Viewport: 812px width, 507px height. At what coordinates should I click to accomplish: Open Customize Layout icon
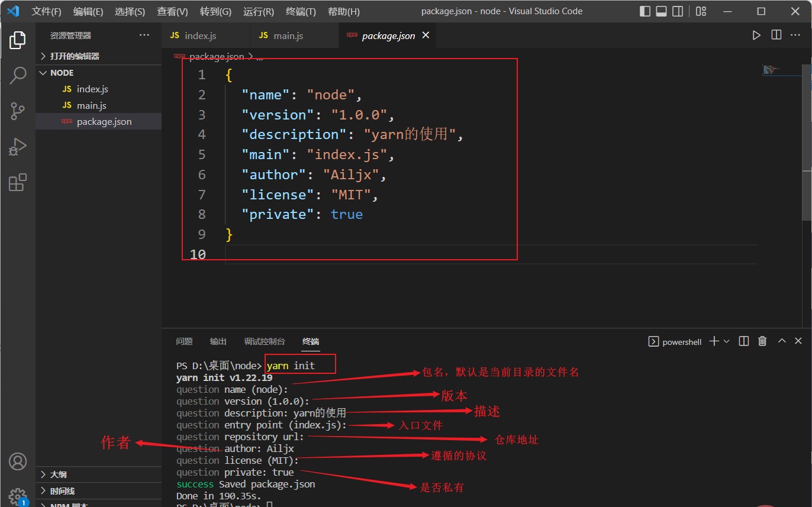tap(701, 11)
